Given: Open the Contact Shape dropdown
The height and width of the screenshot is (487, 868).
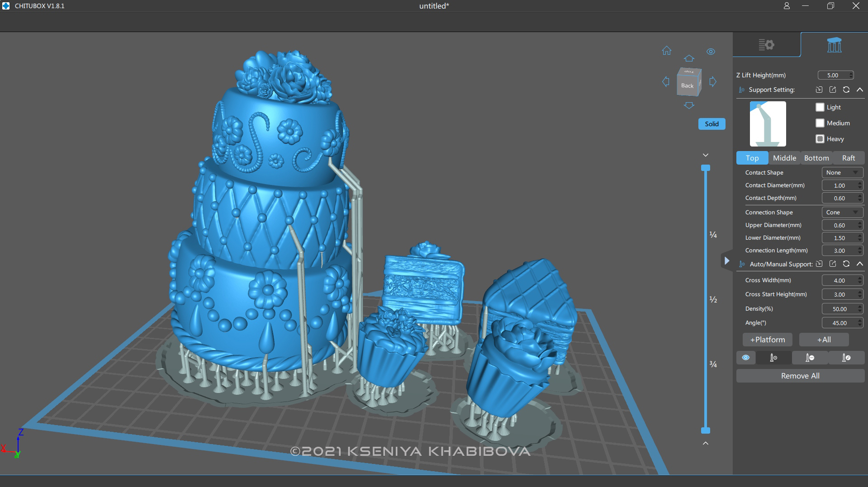Looking at the screenshot, I should point(842,172).
